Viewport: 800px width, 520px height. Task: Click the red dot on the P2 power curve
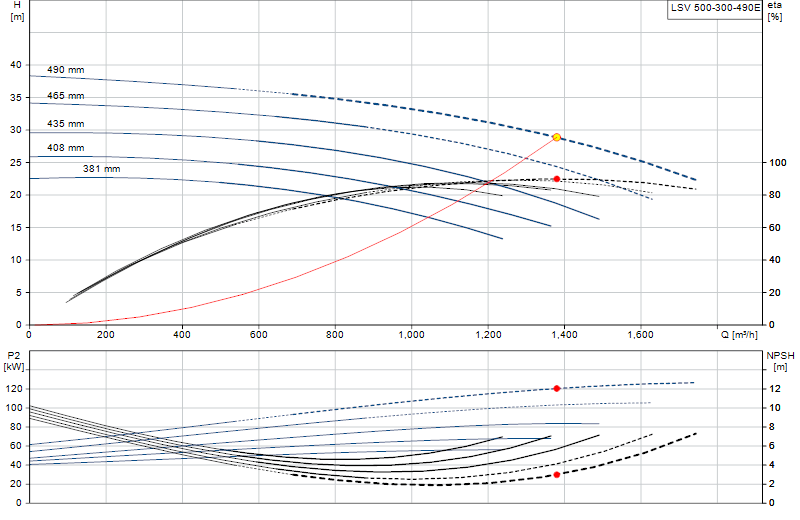pos(557,389)
